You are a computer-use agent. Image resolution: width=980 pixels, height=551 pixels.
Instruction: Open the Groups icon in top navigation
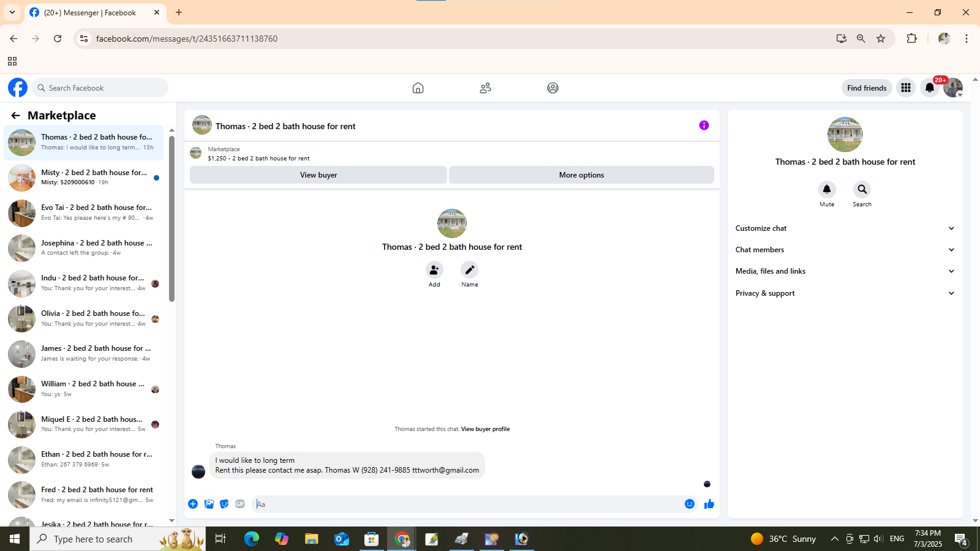point(552,88)
